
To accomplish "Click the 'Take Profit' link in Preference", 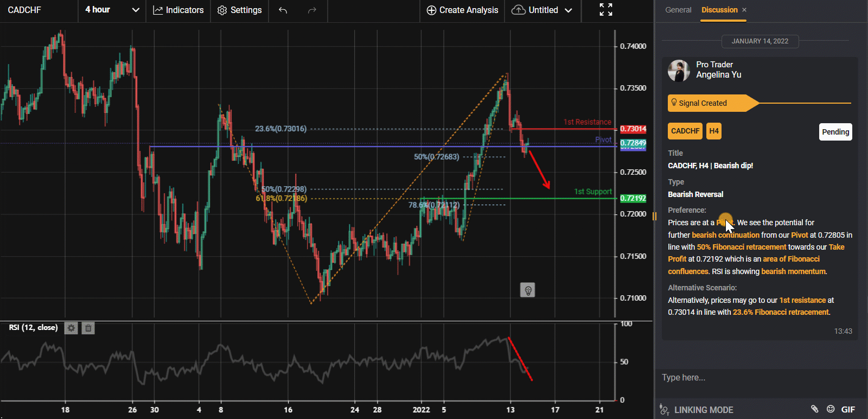I will [x=756, y=253].
